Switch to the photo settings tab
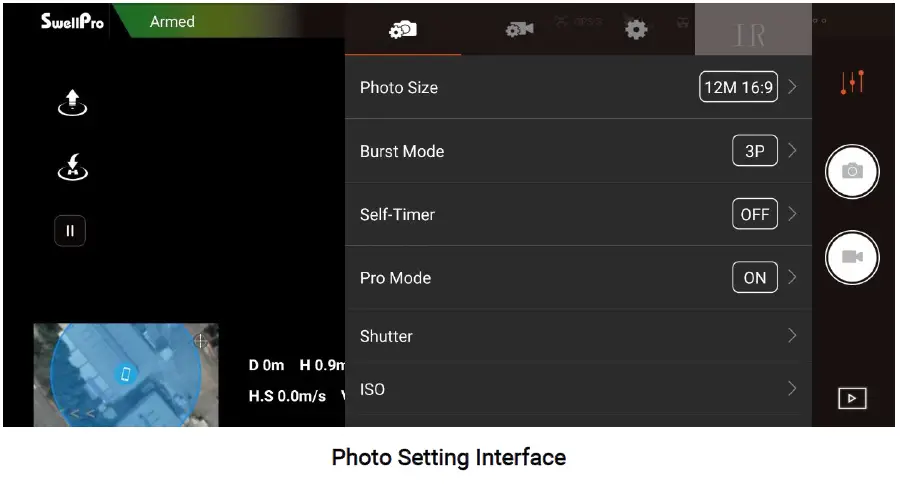The width and height of the screenshot is (900, 485). 403,30
